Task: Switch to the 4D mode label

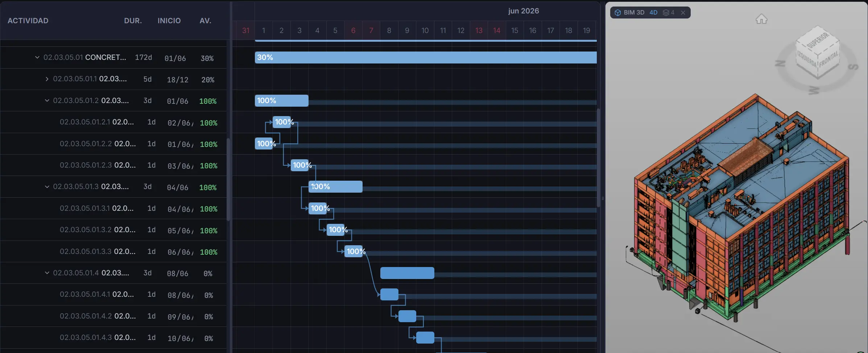Action: (x=653, y=13)
